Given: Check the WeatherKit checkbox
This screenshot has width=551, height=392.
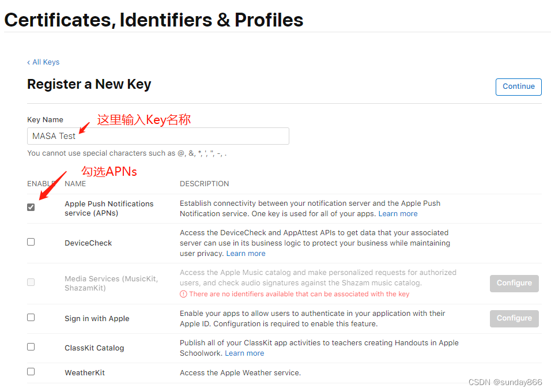Looking at the screenshot, I should tap(31, 372).
